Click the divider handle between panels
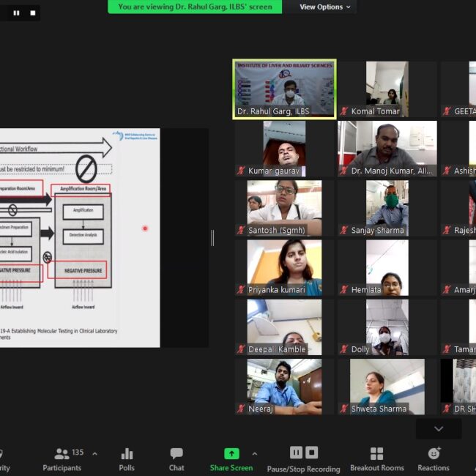The height and width of the screenshot is (476, 476). point(213,237)
